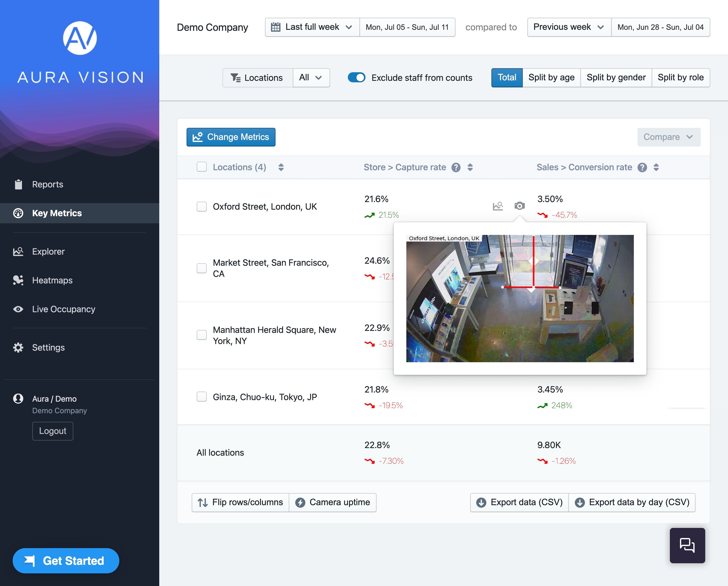Click the Capture rate help question mark
Viewport: 728px width, 586px height.
[x=456, y=167]
